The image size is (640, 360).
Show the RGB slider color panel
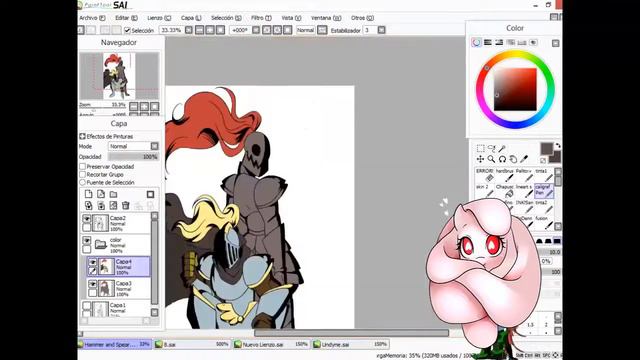click(x=488, y=42)
